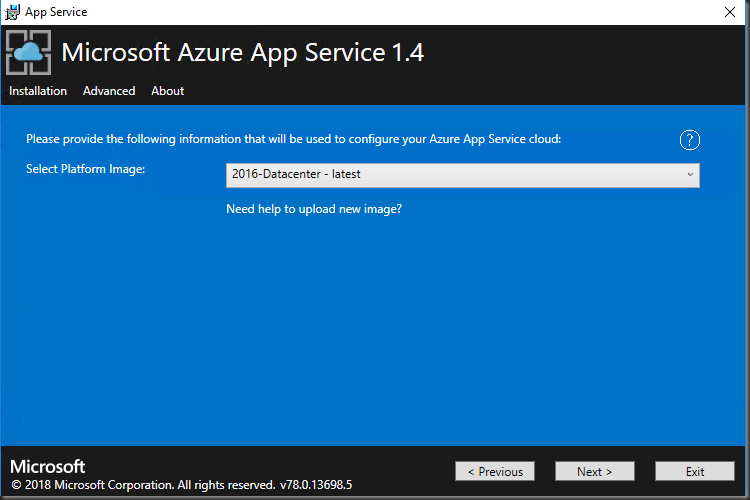This screenshot has width=750, height=500.
Task: Click the 'Select Platform Image:' label
Action: click(x=86, y=169)
